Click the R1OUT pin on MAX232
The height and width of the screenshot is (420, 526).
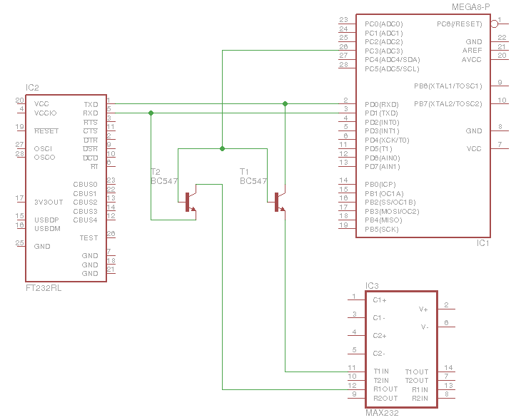[x=386, y=389]
